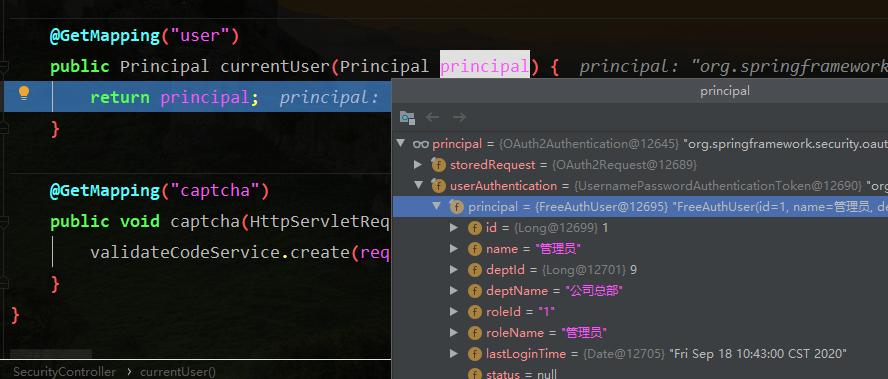This screenshot has height=379, width=888.
Task: Click the glasses watch icon beside principal
Action: pos(421,144)
